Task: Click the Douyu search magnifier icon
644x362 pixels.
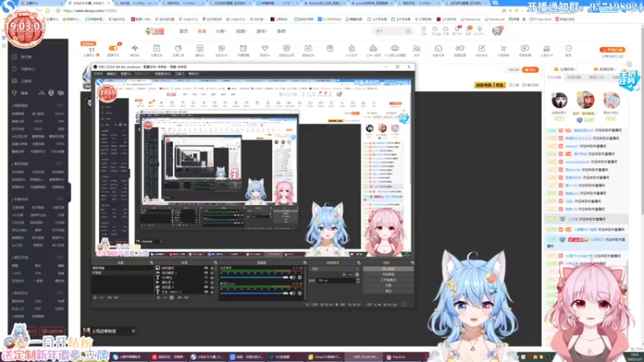Action: (408, 31)
